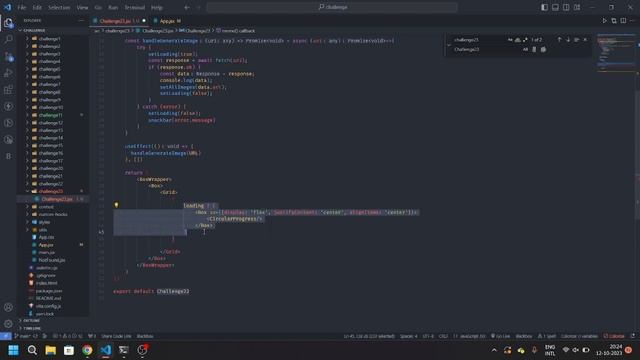The width and height of the screenshot is (640, 360).
Task: Open File Explorer from the taskbar
Action: 50,350
